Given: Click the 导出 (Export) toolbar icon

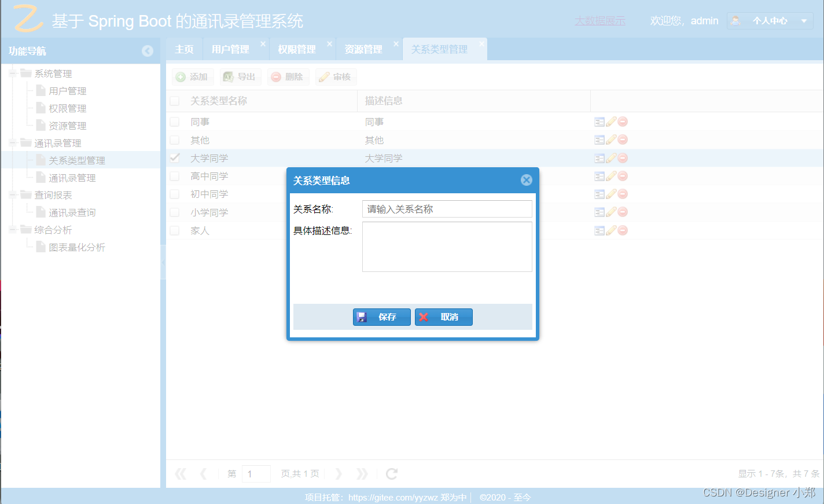Looking at the screenshot, I should click(x=229, y=76).
